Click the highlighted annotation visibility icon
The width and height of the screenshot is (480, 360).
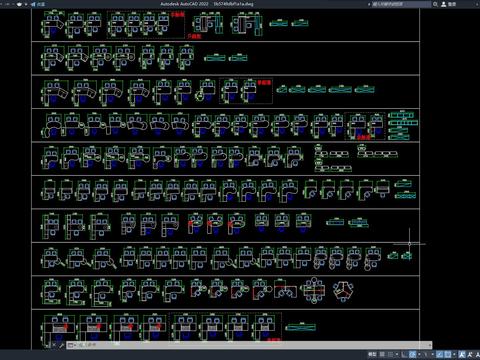point(461,354)
